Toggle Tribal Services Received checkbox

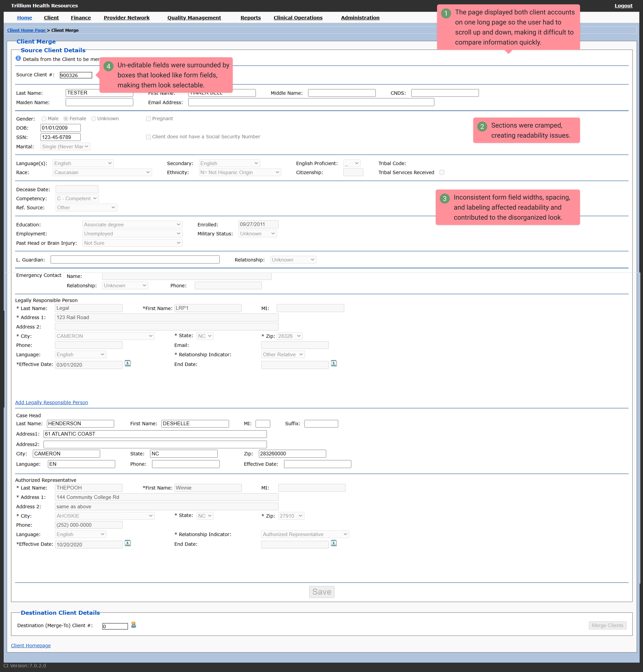tap(442, 172)
